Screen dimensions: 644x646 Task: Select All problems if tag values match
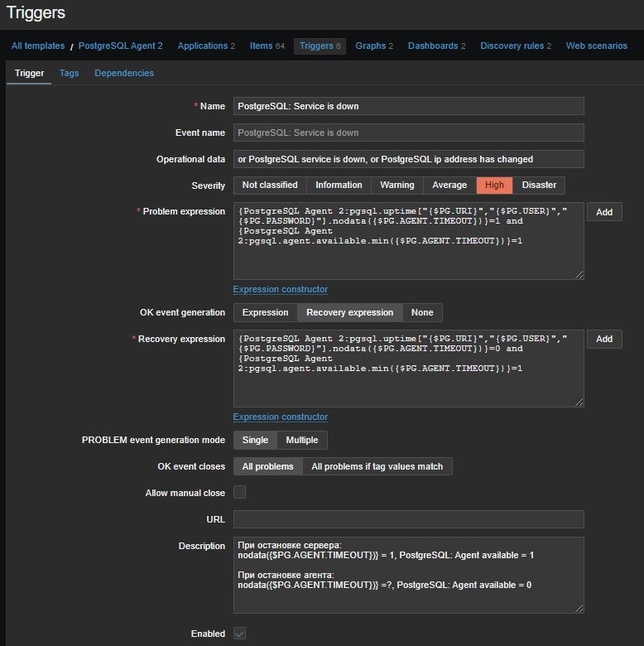[x=377, y=466]
